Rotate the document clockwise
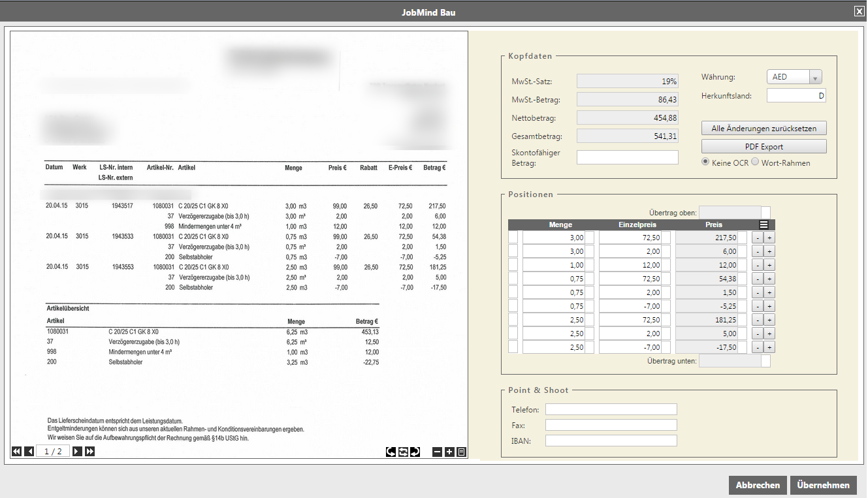868x498 pixels. coord(415,452)
